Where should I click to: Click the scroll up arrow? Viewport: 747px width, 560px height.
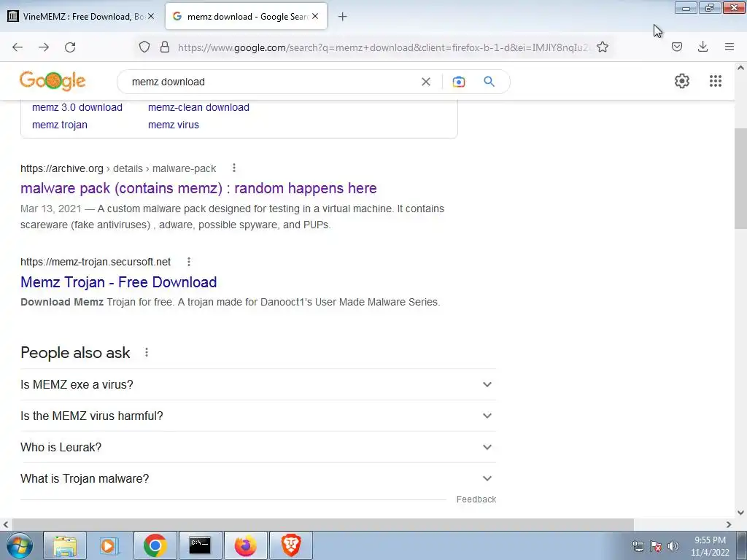(740, 68)
